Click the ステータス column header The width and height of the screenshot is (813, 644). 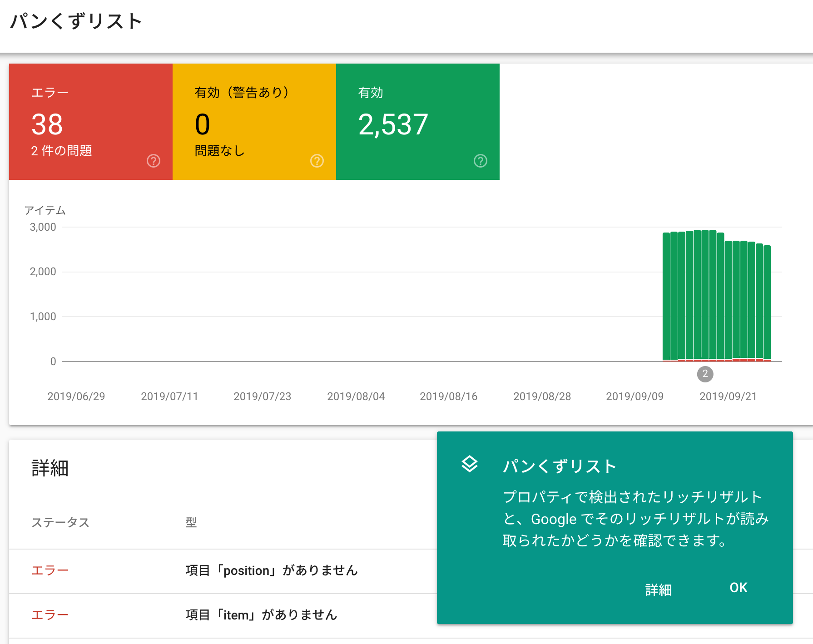coord(60,522)
